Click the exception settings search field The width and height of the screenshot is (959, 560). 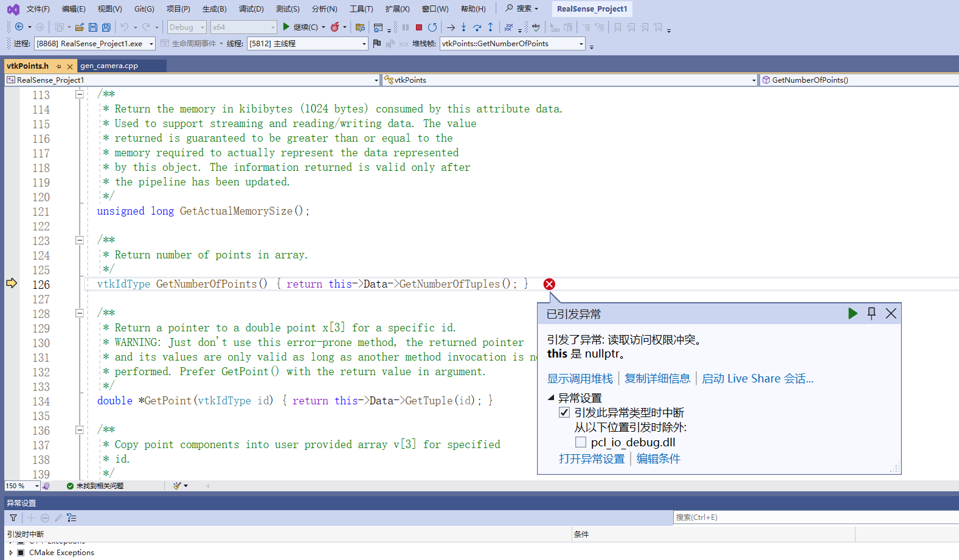[x=815, y=517]
